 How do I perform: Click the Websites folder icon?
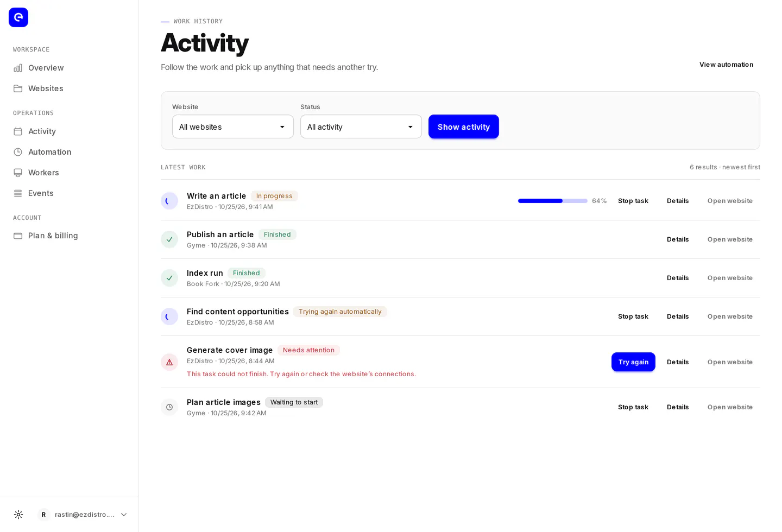click(18, 88)
